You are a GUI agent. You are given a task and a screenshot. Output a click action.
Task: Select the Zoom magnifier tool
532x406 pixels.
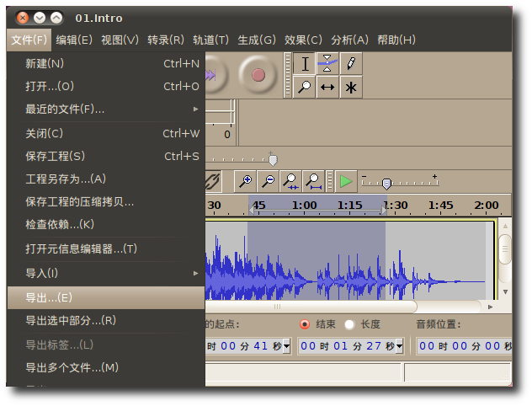(305, 88)
